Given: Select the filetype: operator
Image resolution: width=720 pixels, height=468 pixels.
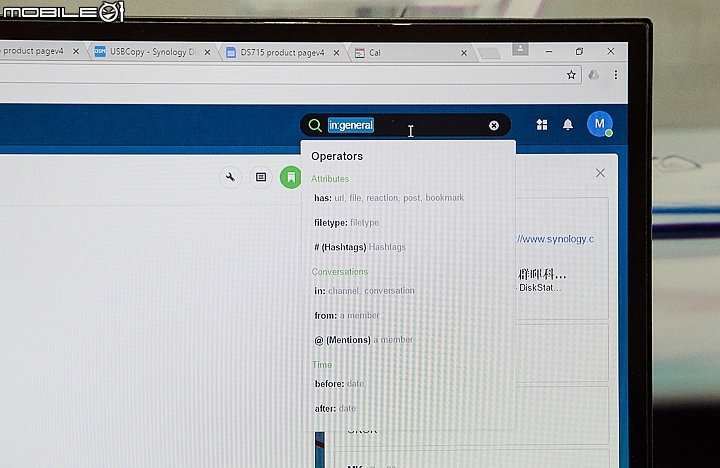Looking at the screenshot, I should pos(346,223).
